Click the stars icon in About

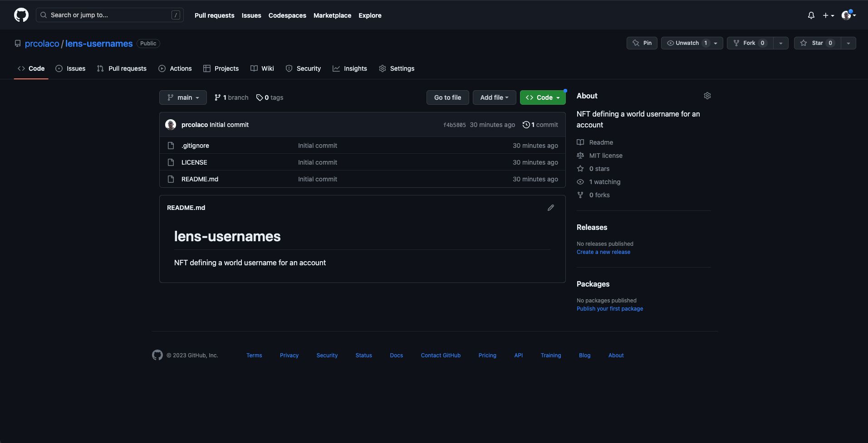click(x=580, y=169)
